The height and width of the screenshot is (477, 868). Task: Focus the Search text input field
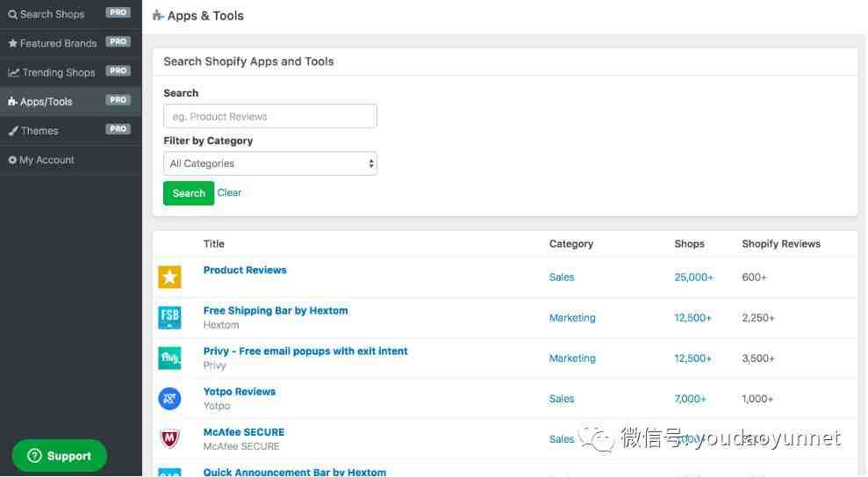tap(270, 117)
